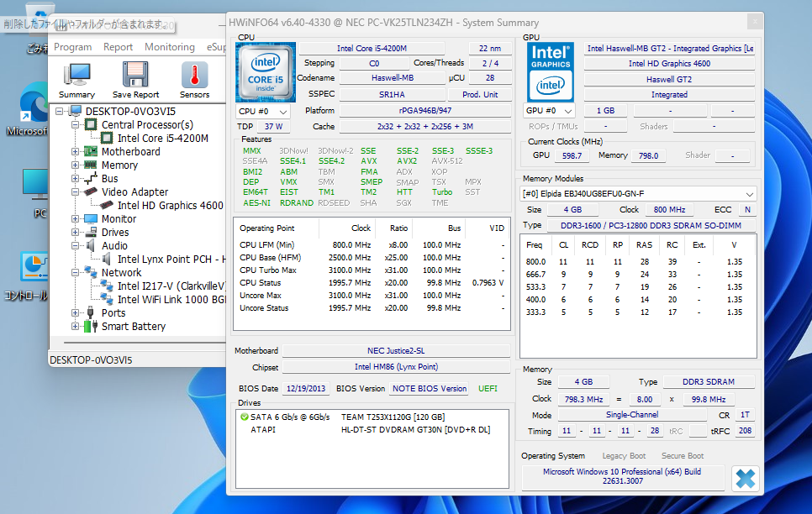
Task: Collapse the Central Processor(s) node
Action: coord(75,124)
